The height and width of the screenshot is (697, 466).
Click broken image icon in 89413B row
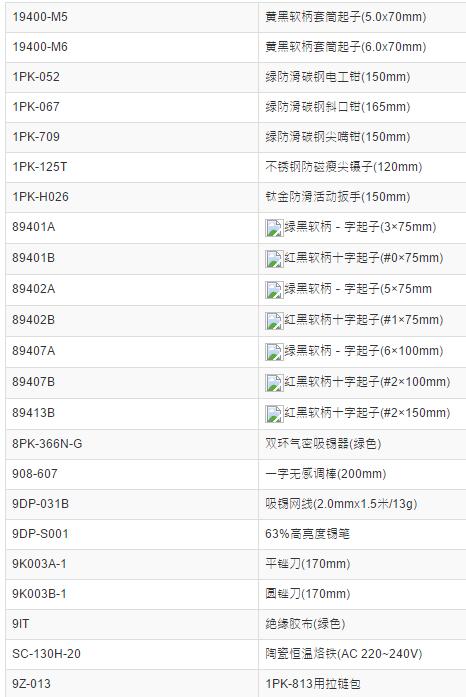tap(274, 414)
